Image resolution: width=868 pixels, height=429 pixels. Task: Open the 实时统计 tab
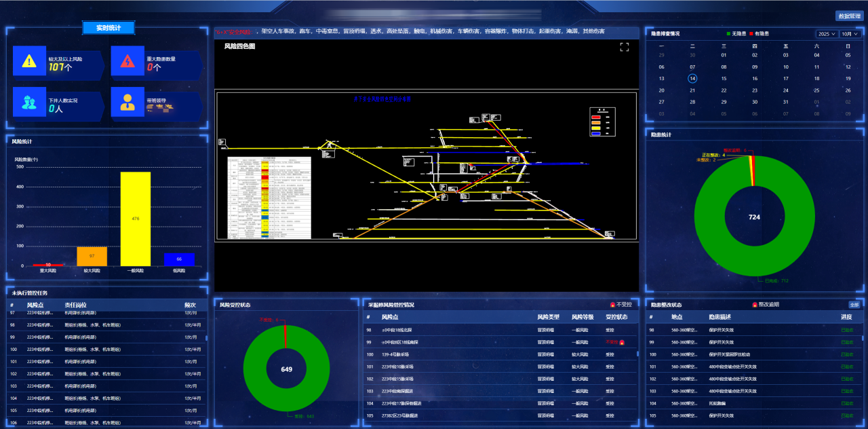[x=108, y=28]
